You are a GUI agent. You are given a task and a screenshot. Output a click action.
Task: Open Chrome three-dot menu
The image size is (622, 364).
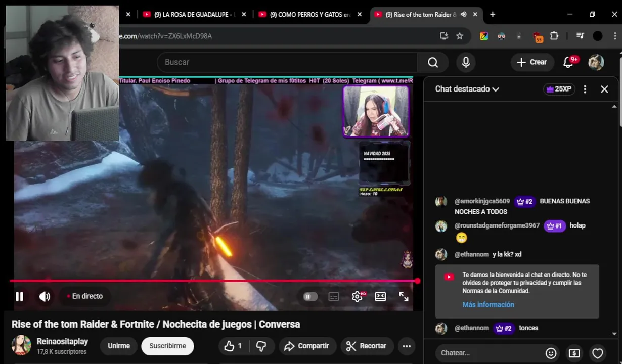tap(615, 36)
